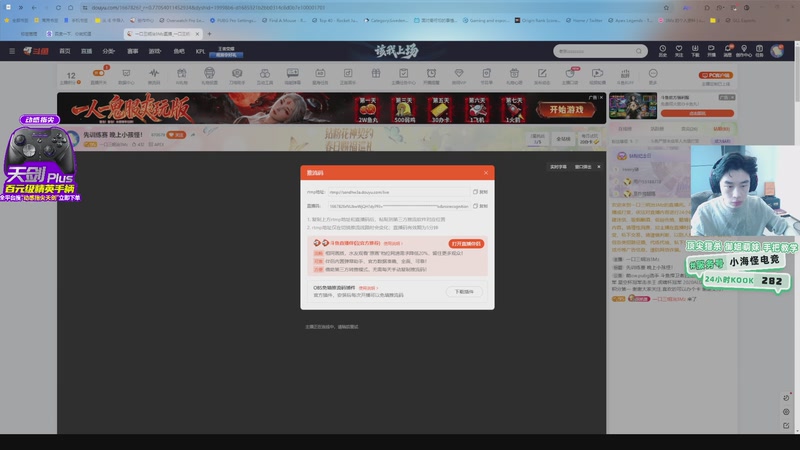Open the 鱼吧 nav item
Screen dimensions: 800x450
(x=179, y=51)
